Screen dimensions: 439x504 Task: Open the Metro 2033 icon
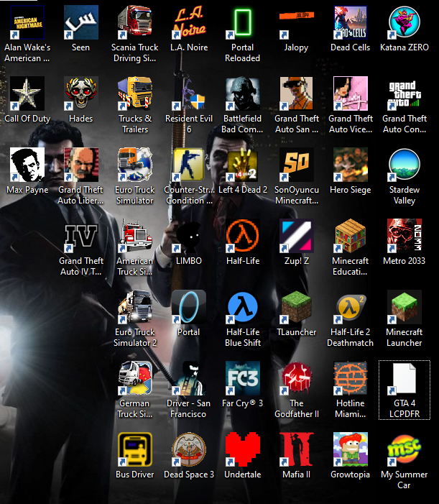tap(405, 236)
